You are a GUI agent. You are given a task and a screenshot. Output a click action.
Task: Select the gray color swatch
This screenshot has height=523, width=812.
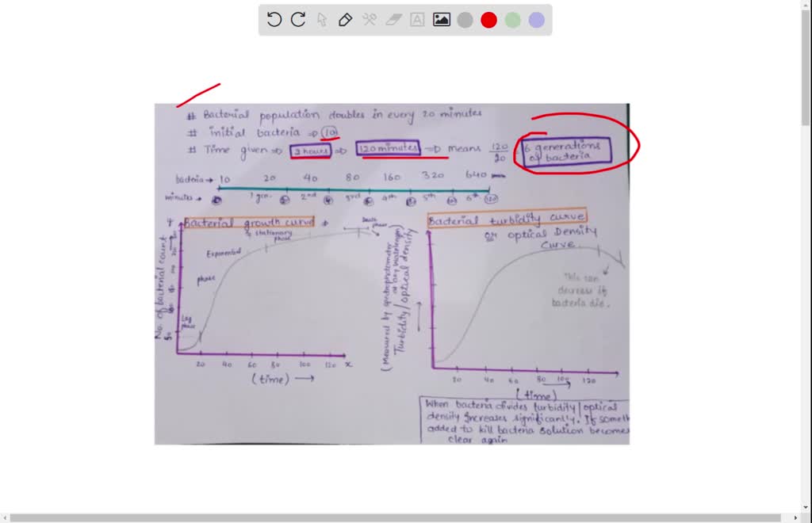point(465,19)
